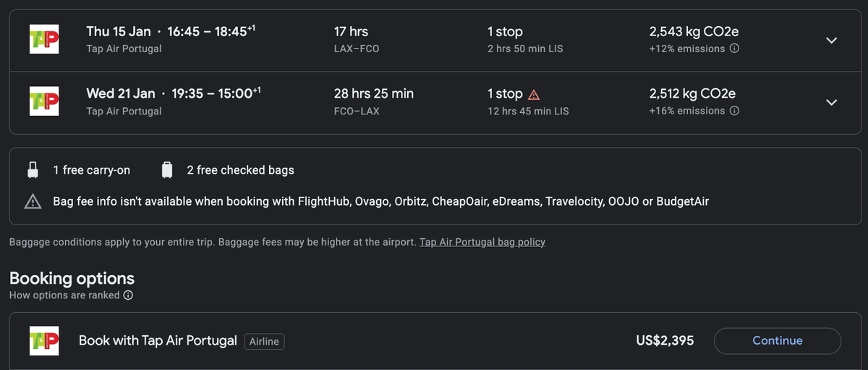Click How options are ranked text

point(64,295)
